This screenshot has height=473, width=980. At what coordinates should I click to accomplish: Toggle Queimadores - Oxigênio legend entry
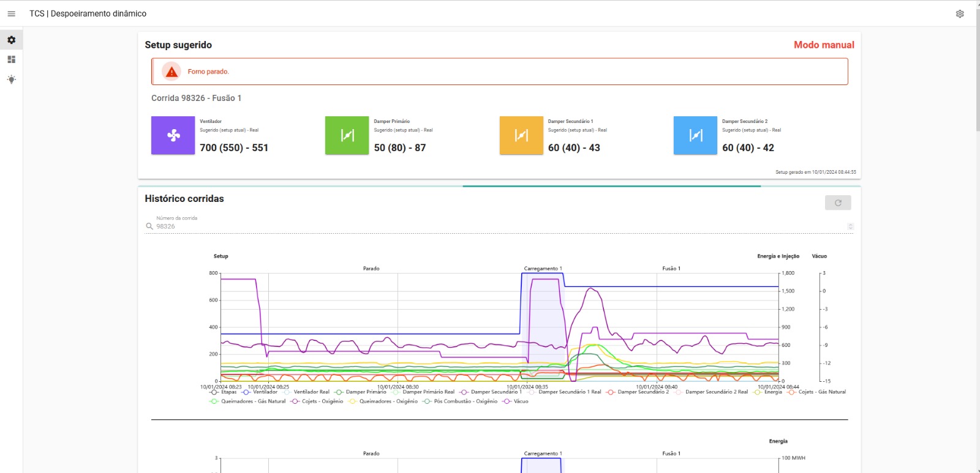[x=383, y=401]
